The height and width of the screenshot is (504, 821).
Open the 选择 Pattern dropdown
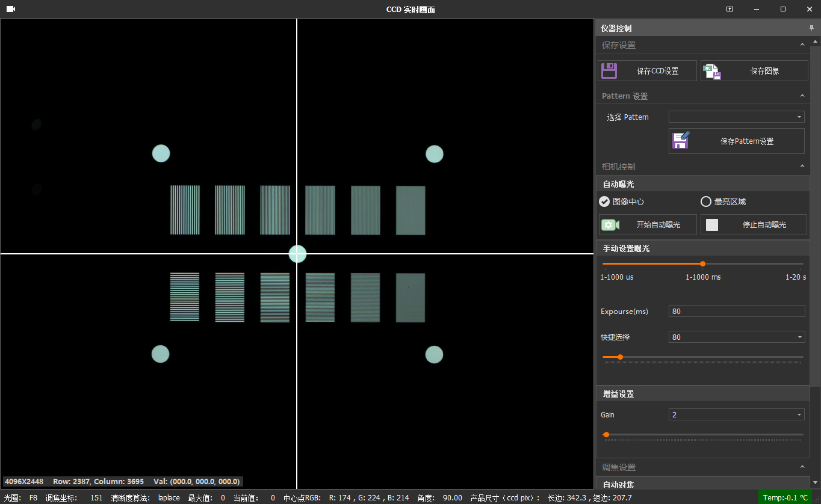pyautogui.click(x=737, y=117)
